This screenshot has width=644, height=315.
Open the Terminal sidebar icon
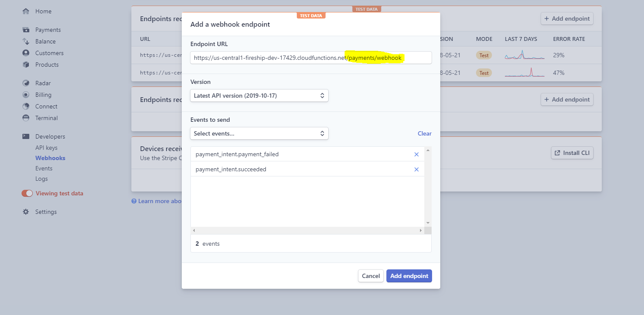pos(27,117)
